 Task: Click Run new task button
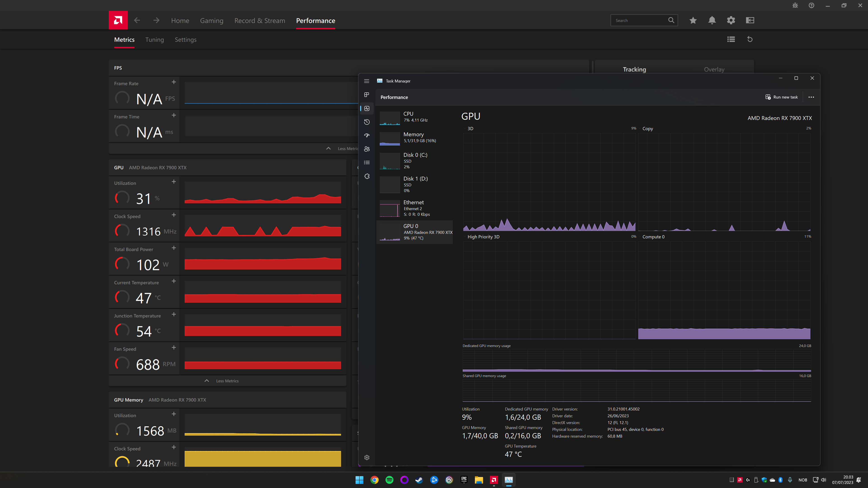pyautogui.click(x=782, y=97)
